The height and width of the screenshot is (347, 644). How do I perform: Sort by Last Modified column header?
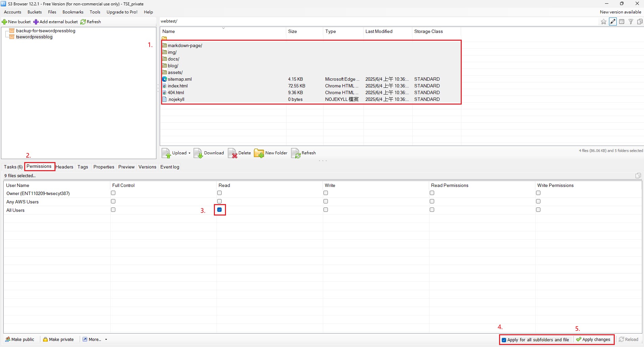point(387,32)
